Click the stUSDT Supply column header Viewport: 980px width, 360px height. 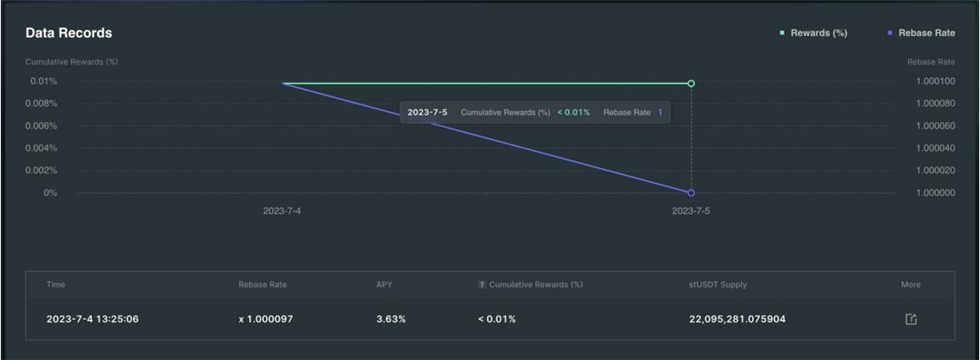click(x=718, y=285)
